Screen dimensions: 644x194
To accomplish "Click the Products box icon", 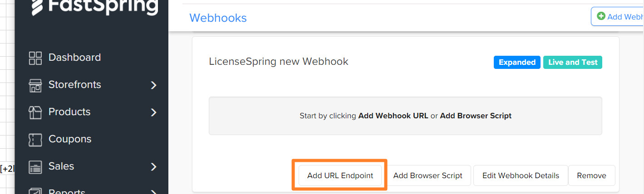I will (x=35, y=112).
